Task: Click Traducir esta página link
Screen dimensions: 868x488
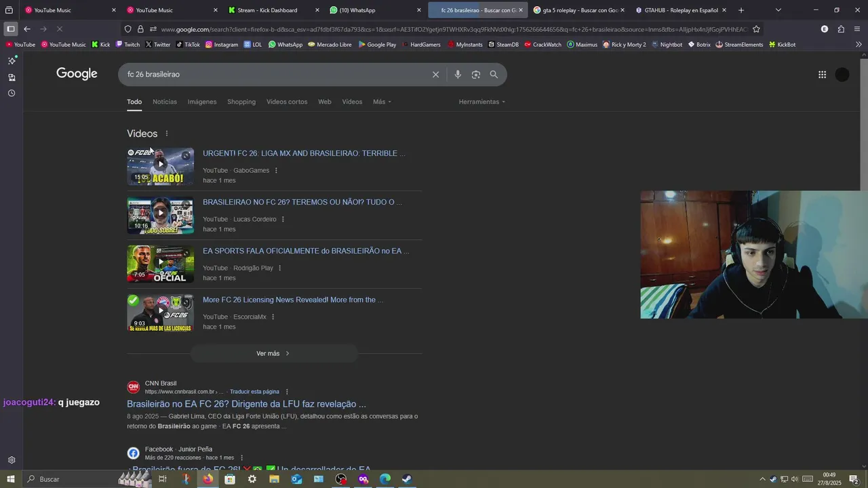Action: pos(254,392)
